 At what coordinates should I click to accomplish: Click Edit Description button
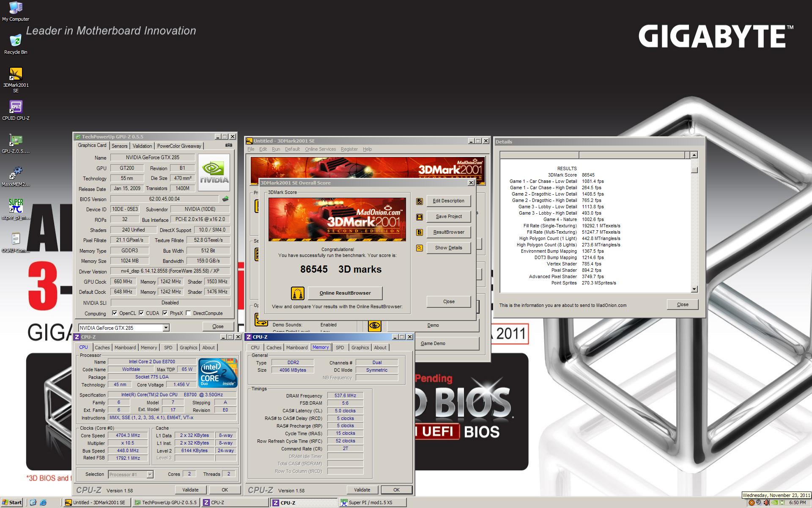click(x=449, y=201)
